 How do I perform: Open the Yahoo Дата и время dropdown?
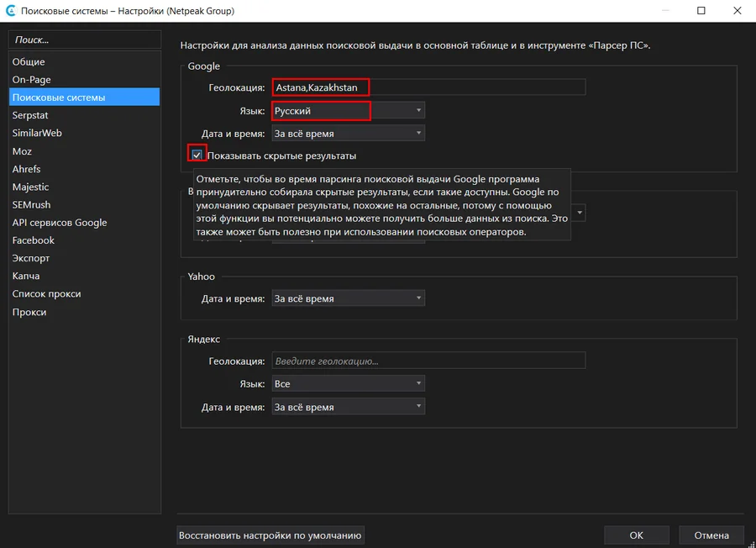pyautogui.click(x=348, y=298)
